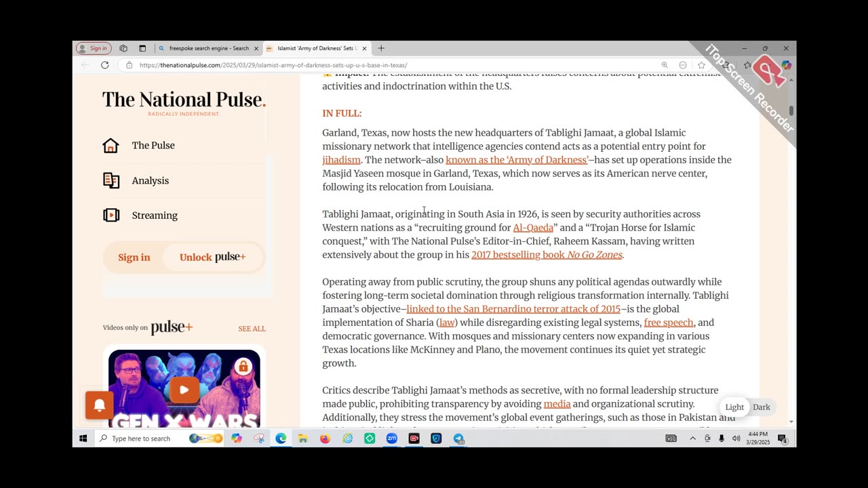Open the screen recorder app on the taskbar
This screenshot has height=488, width=868.
[414, 439]
